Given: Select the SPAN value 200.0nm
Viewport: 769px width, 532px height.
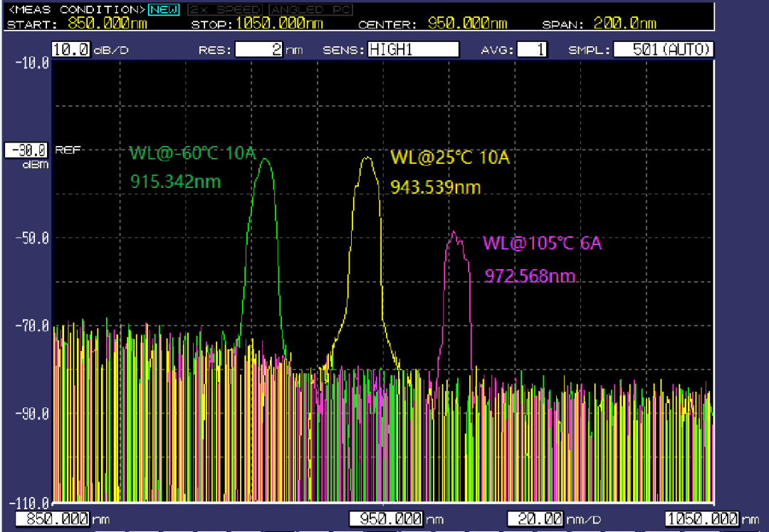Looking at the screenshot, I should coord(625,23).
